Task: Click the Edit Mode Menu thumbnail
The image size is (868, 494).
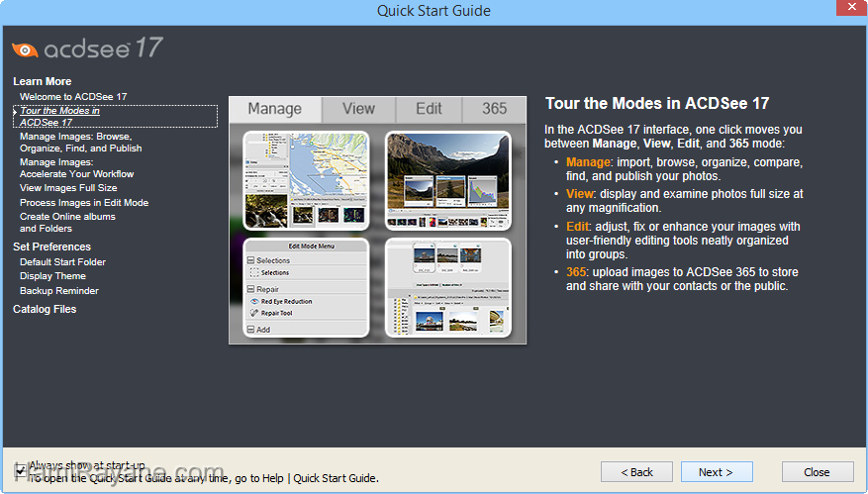Action: coord(306,287)
